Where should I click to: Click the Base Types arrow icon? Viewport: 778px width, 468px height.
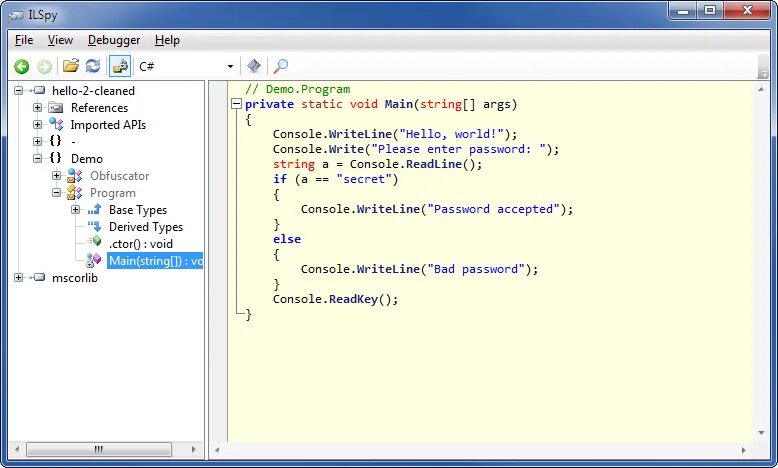point(94,209)
